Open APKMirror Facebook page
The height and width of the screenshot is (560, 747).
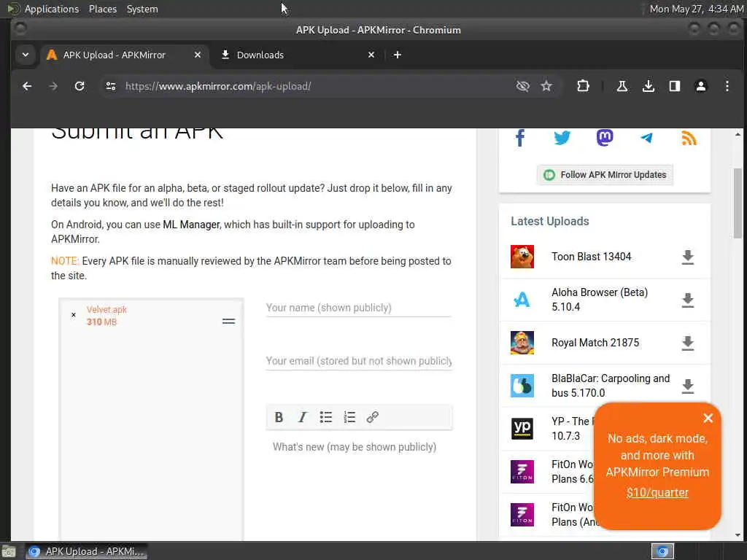(x=520, y=138)
